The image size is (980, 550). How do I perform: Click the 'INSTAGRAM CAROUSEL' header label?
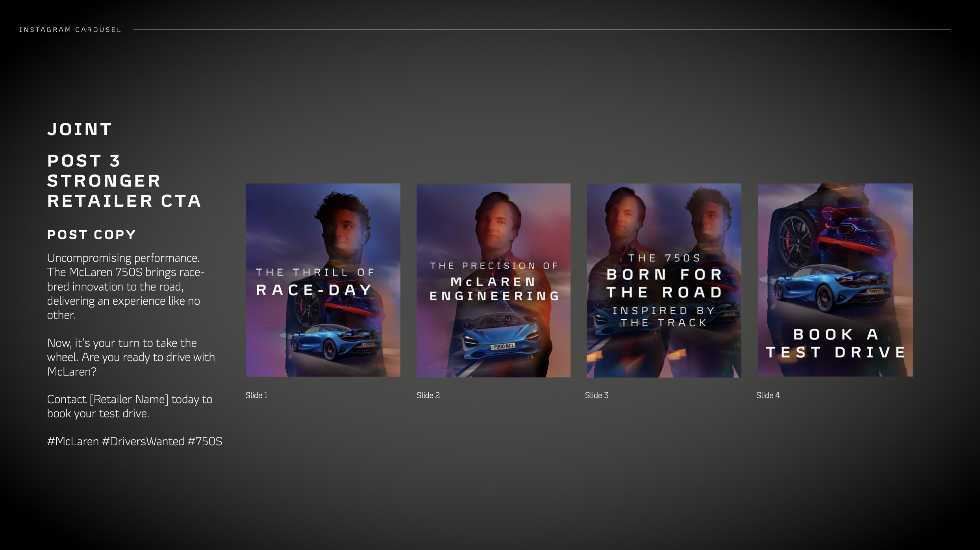(70, 30)
